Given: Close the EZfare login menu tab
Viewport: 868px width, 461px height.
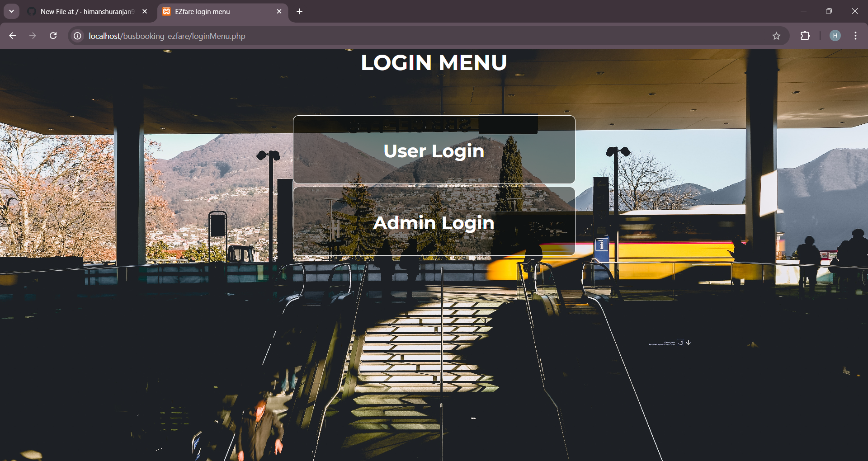Looking at the screenshot, I should tap(279, 12).
